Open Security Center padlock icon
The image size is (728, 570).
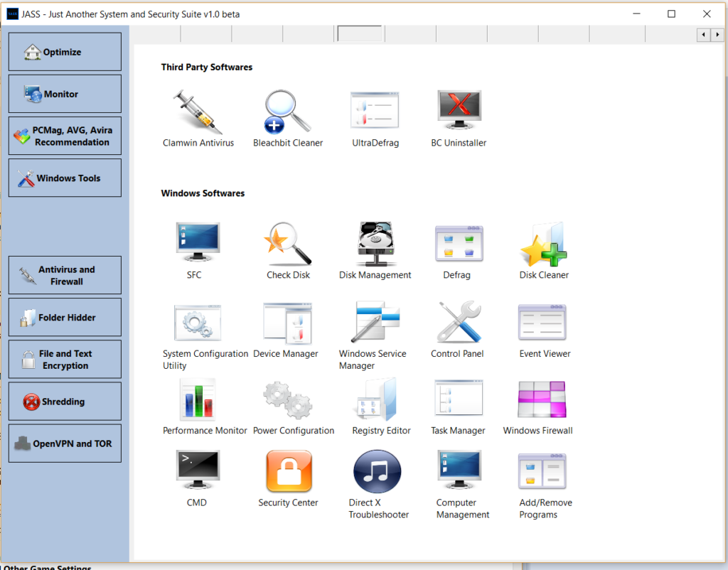289,470
